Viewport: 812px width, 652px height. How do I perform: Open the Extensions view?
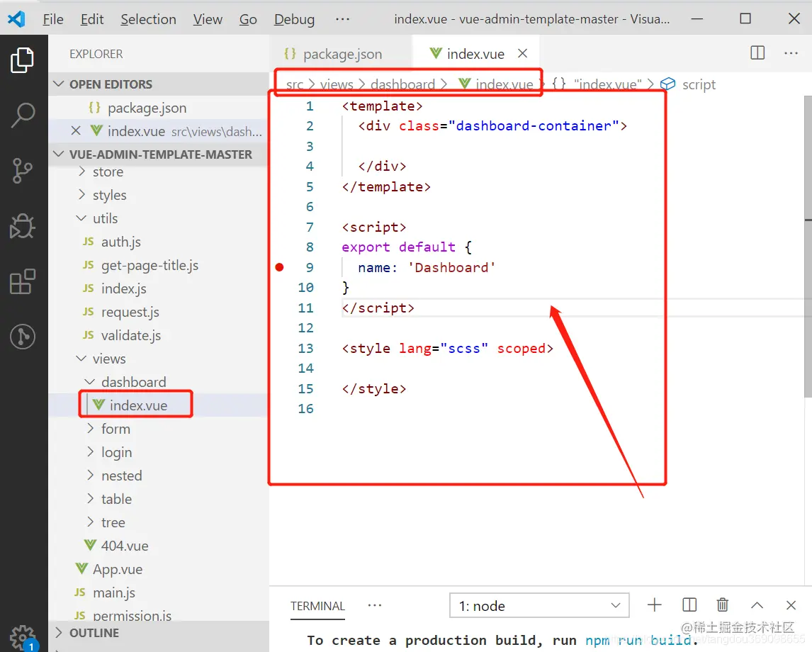pos(22,281)
